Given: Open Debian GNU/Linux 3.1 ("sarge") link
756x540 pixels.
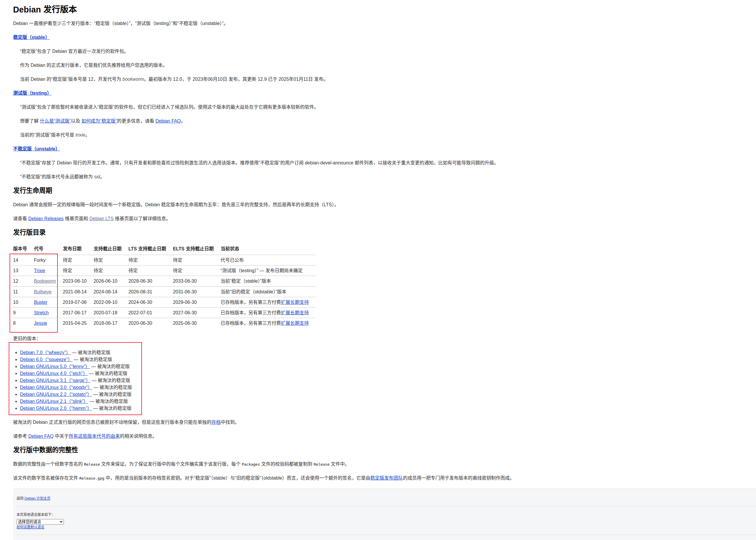Looking at the screenshot, I should pos(55,381).
